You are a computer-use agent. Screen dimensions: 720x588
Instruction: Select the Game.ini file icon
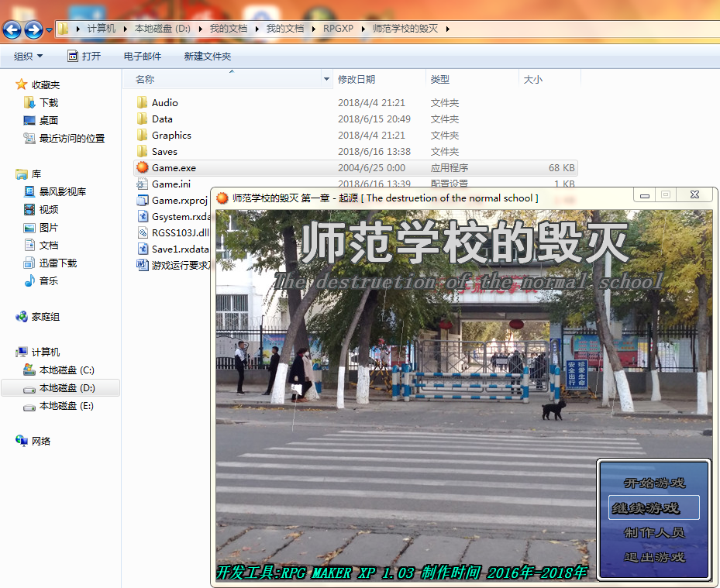[x=143, y=184]
